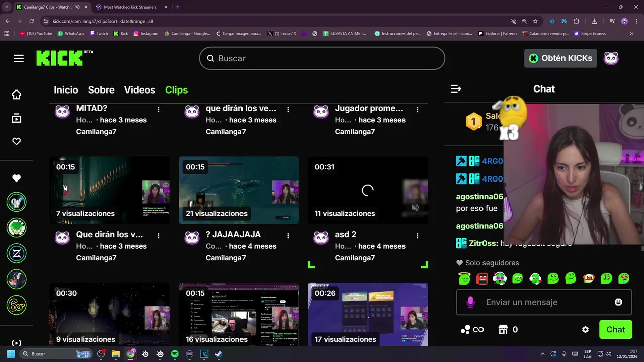Open options menu for 'MITAD?' clip
The image size is (644, 362).
(159, 109)
